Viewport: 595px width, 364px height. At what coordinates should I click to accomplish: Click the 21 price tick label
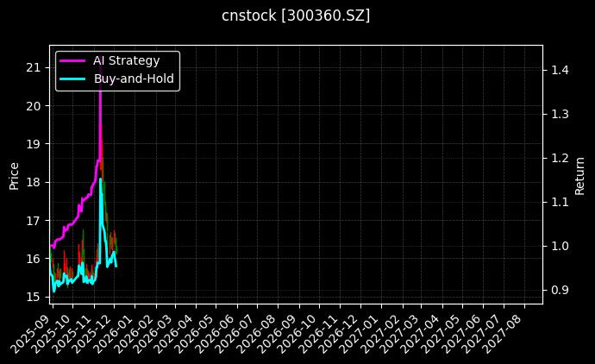(x=34, y=67)
